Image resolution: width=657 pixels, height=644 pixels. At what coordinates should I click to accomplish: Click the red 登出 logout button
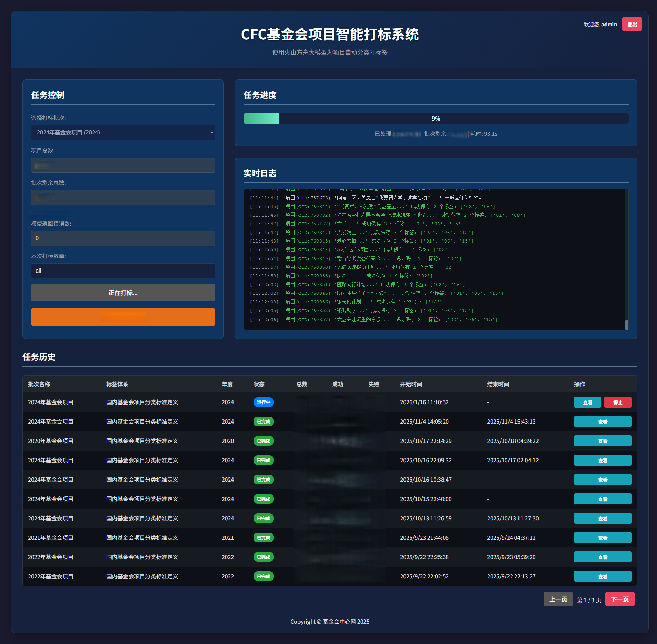[x=632, y=24]
